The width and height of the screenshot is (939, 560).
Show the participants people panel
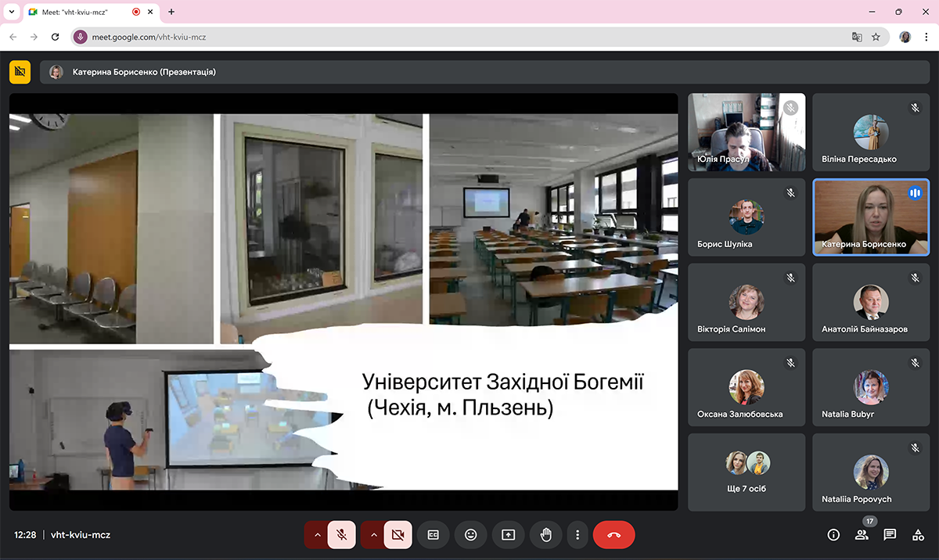click(x=862, y=535)
